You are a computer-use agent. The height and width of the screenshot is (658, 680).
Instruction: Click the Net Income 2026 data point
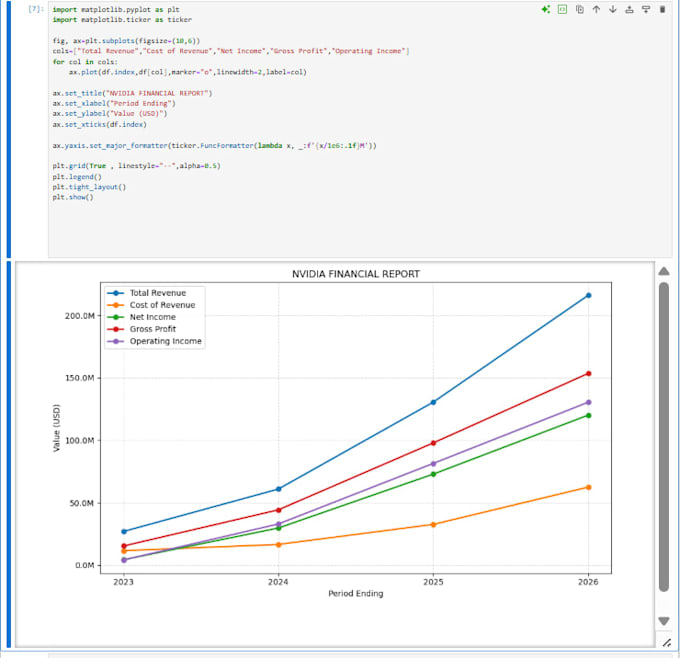coord(588,416)
